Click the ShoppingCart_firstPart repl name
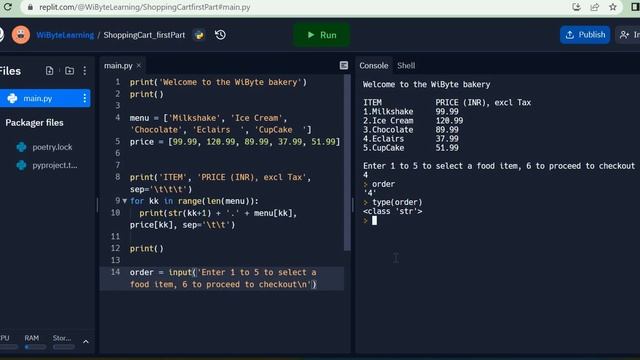 144,35
